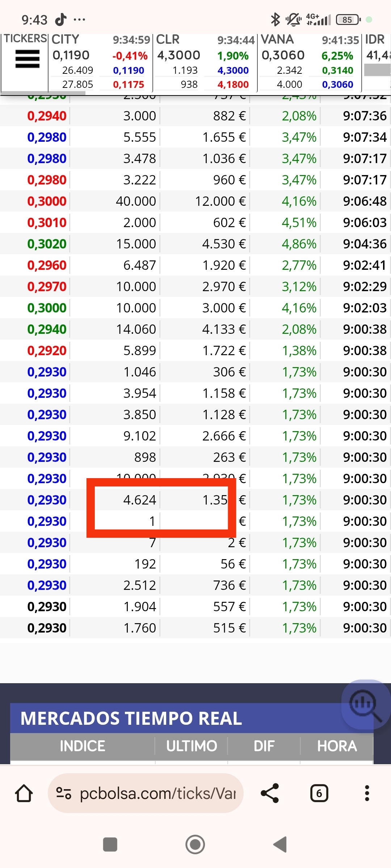The width and height of the screenshot is (391, 868).
Task: Tap the 4G+ signal strength icon
Action: tap(318, 20)
